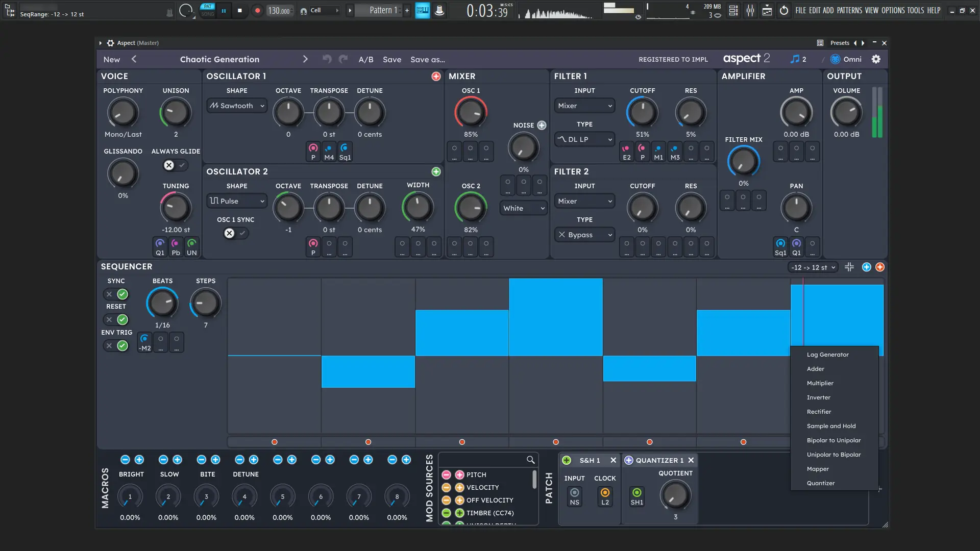Select Sample and Hold from the menu
This screenshot has width=980, height=551.
(x=831, y=426)
